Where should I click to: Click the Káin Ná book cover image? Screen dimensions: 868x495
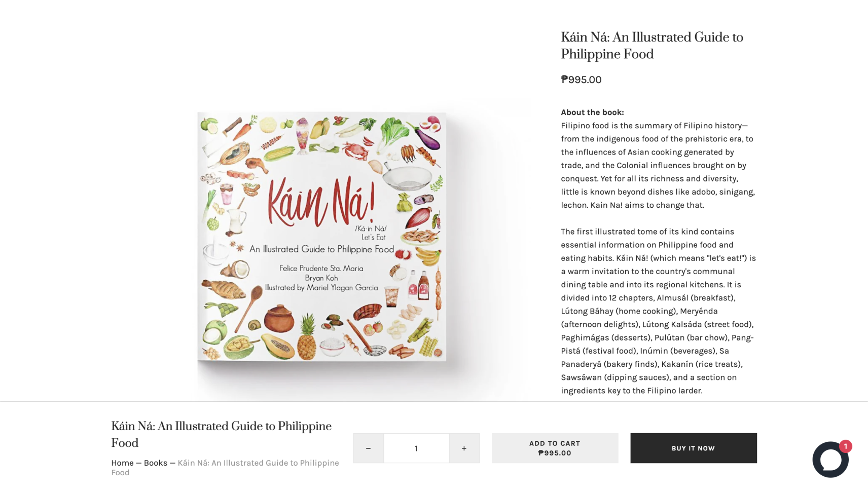pyautogui.click(x=321, y=236)
